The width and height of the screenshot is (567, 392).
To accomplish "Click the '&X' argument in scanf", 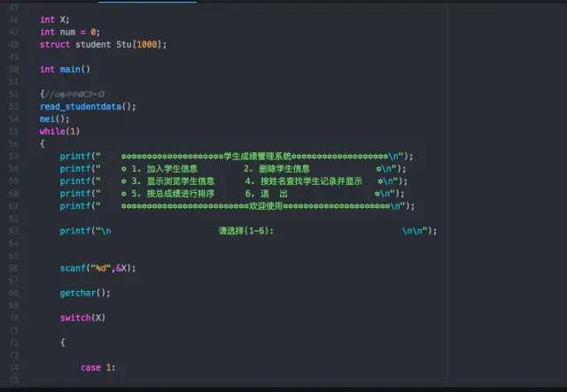I will click(x=121, y=268).
